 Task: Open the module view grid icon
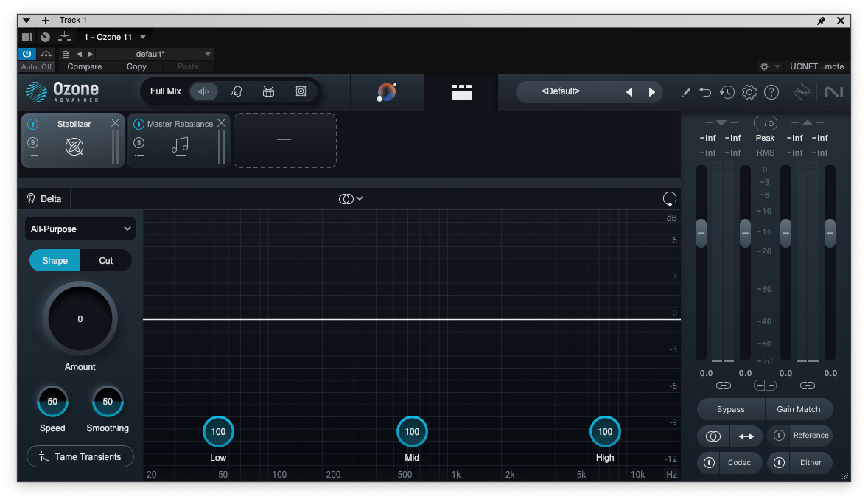[461, 92]
